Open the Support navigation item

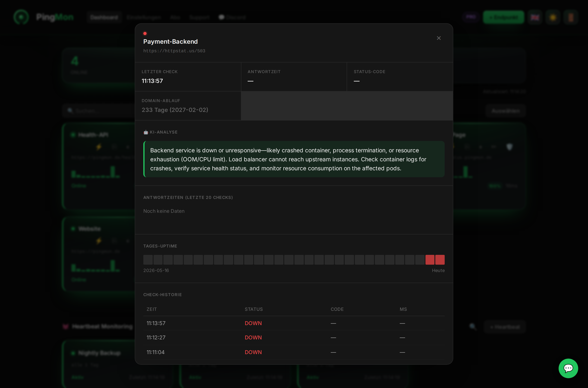199,17
